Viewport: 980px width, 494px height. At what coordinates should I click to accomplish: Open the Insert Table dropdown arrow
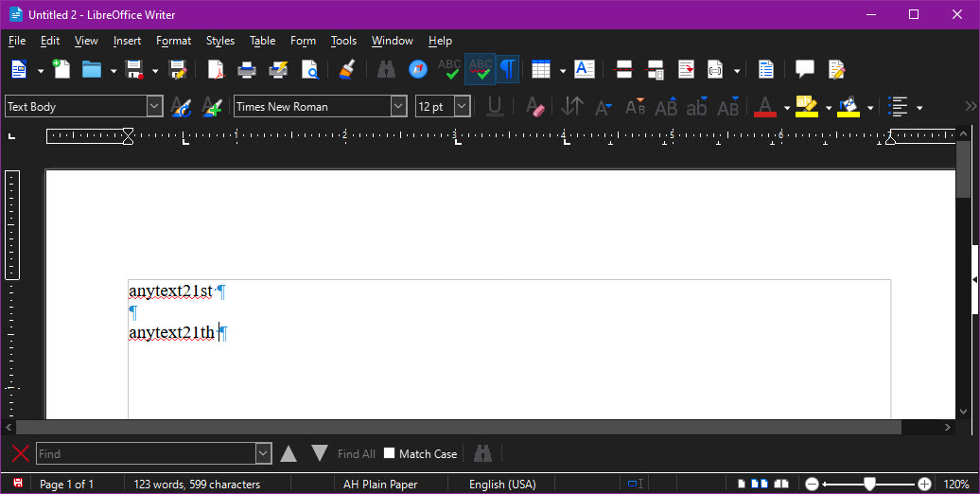point(563,71)
